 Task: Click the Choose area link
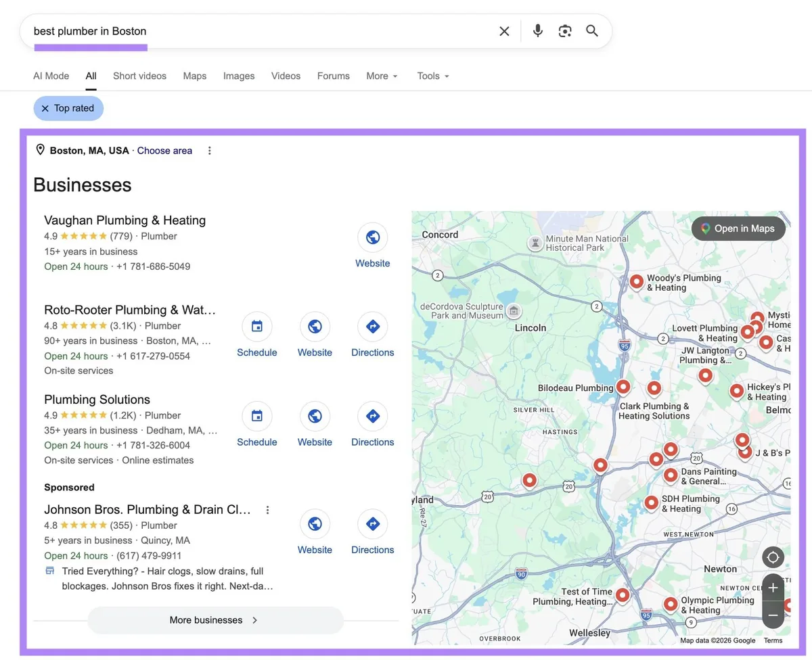click(x=164, y=151)
